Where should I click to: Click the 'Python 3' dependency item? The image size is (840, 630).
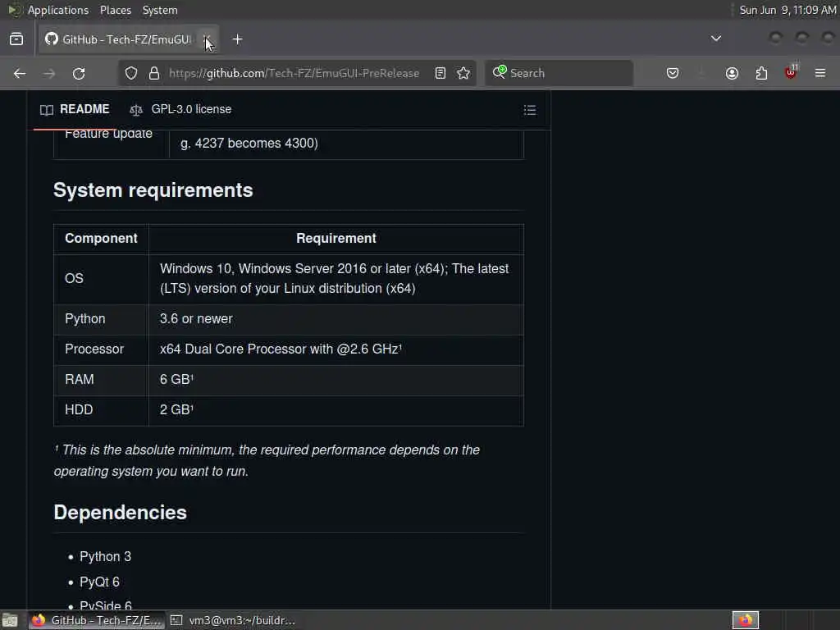106,557
